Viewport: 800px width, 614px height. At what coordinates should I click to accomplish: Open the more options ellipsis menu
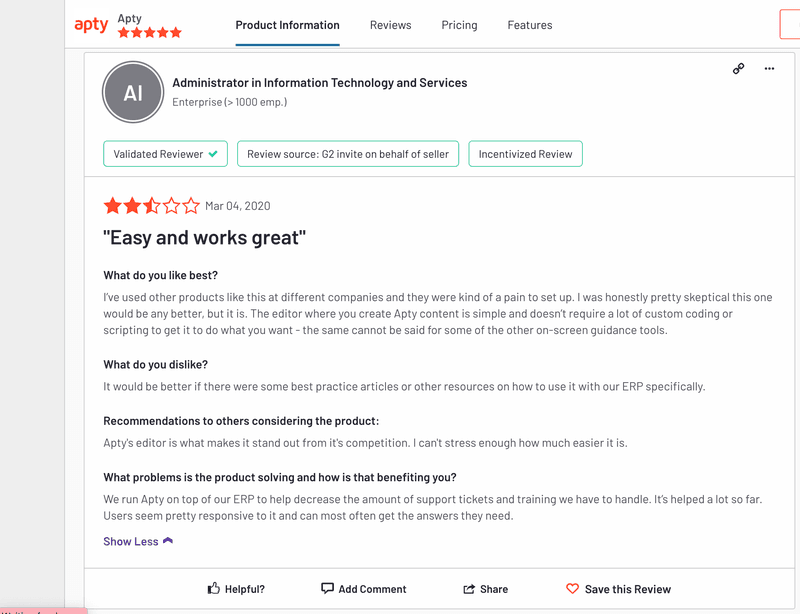click(768, 68)
